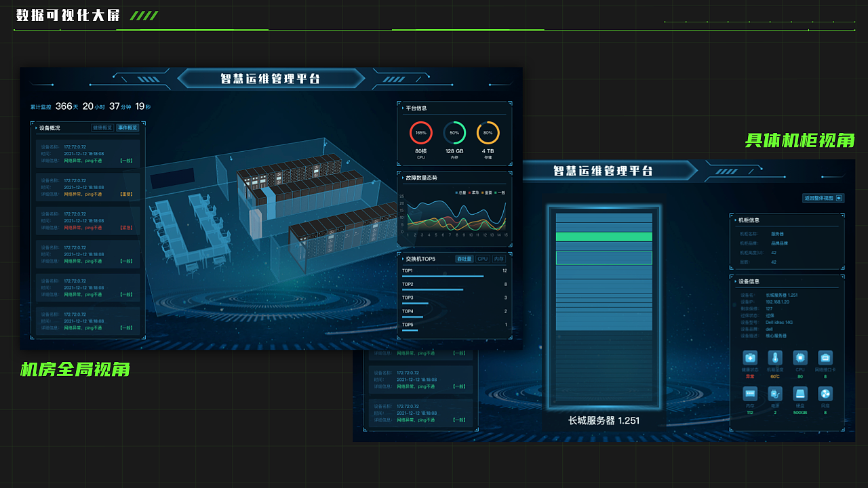
Task: Click the 60℃ chassis temperature value
Action: point(775,376)
